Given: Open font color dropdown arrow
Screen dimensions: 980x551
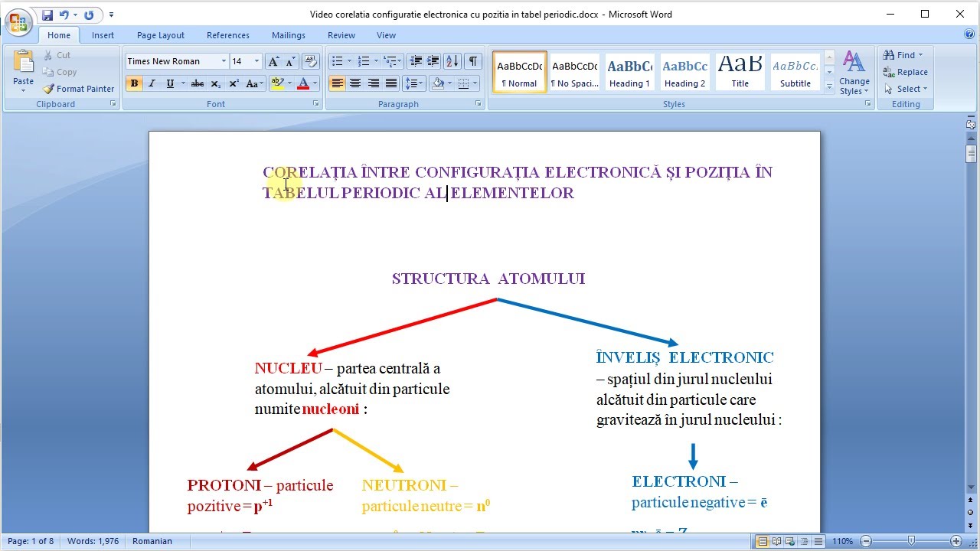Looking at the screenshot, I should click(315, 83).
